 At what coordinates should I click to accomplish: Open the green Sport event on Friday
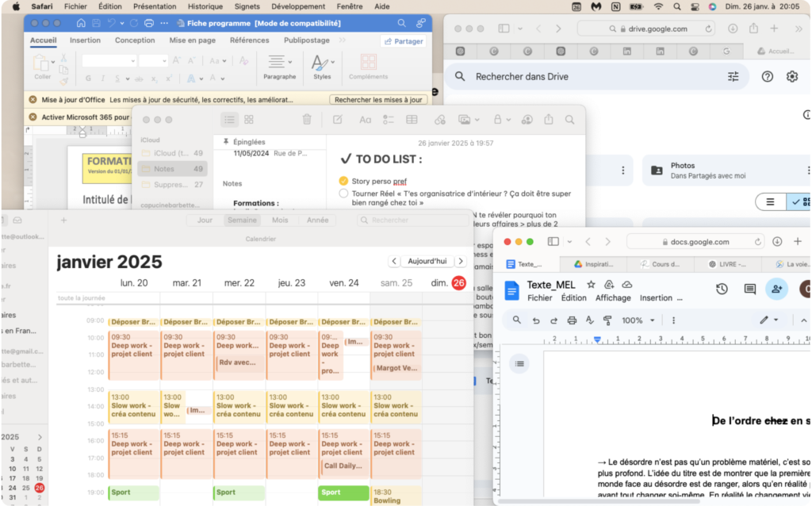343,493
